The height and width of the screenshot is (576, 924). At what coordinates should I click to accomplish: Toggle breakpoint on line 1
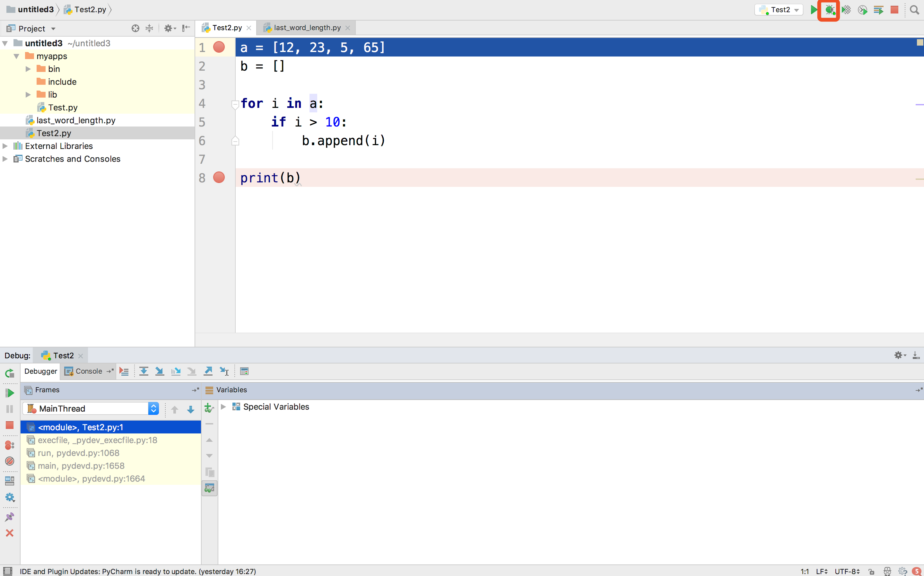pyautogui.click(x=219, y=47)
